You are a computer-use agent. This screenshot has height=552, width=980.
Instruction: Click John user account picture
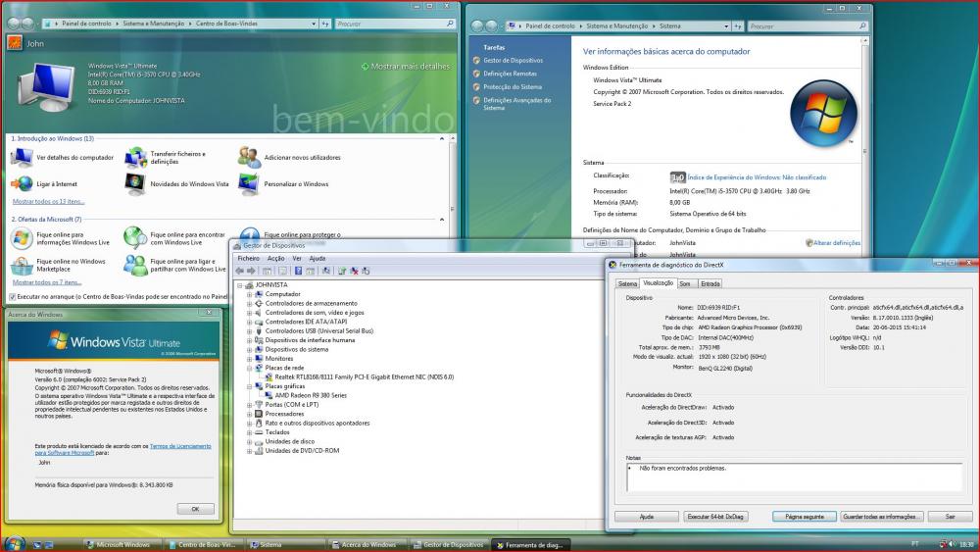pyautogui.click(x=15, y=42)
